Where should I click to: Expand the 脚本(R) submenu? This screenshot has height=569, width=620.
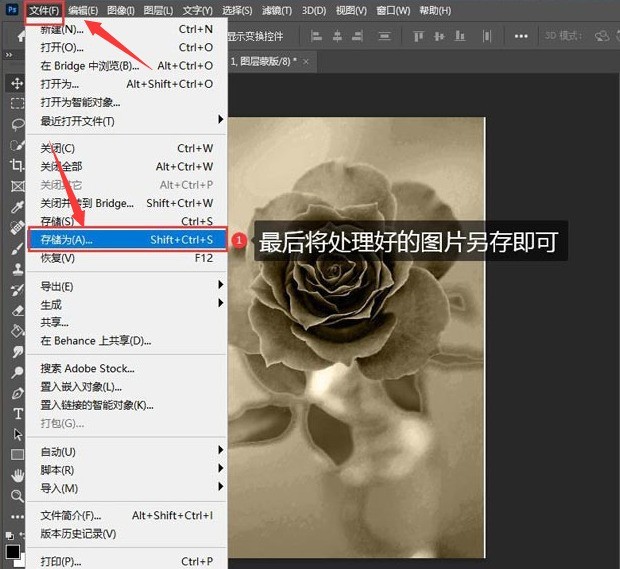pyautogui.click(x=125, y=470)
